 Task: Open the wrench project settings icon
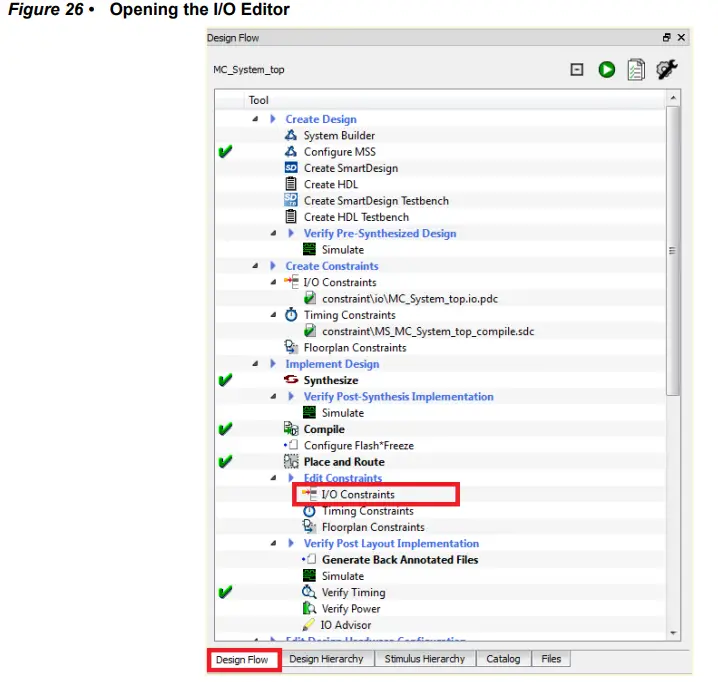666,69
